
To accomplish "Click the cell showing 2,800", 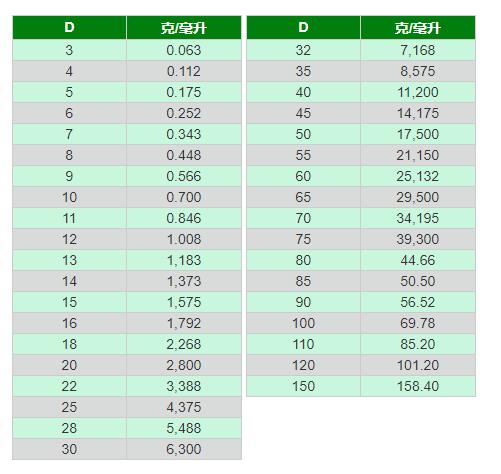I will click(x=184, y=365).
